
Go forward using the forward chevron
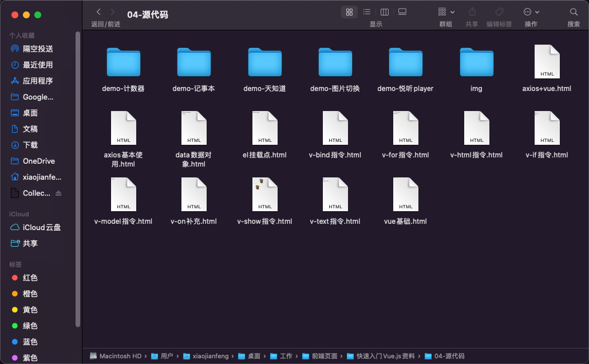click(113, 12)
